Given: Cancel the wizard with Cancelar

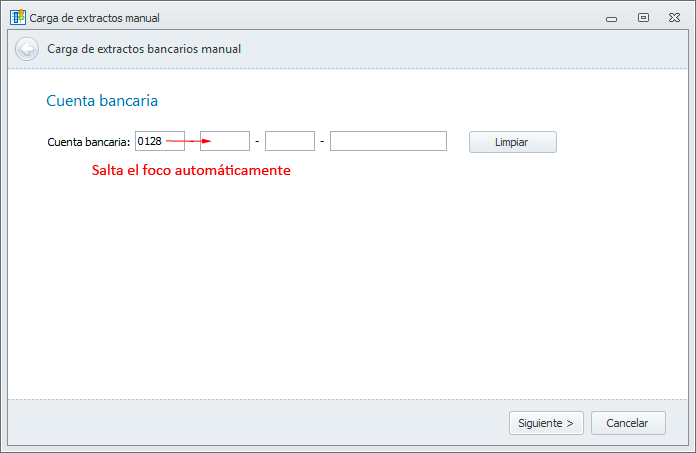Looking at the screenshot, I should [x=628, y=423].
